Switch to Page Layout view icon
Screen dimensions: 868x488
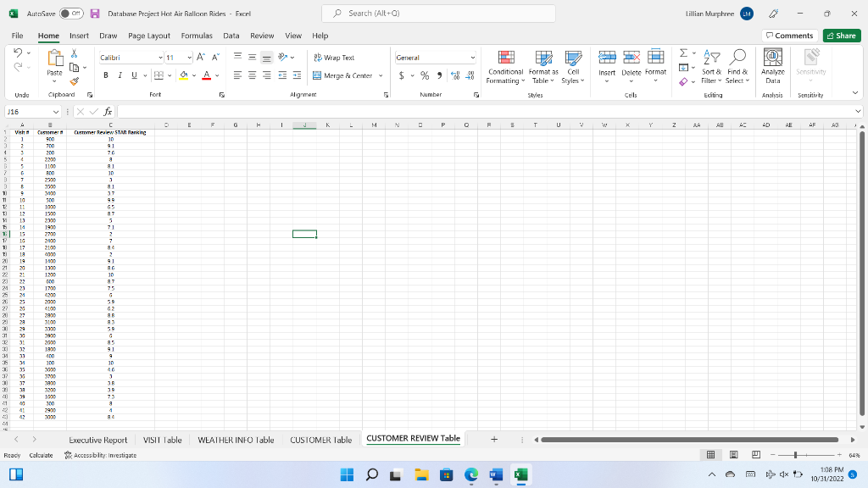[x=733, y=455]
